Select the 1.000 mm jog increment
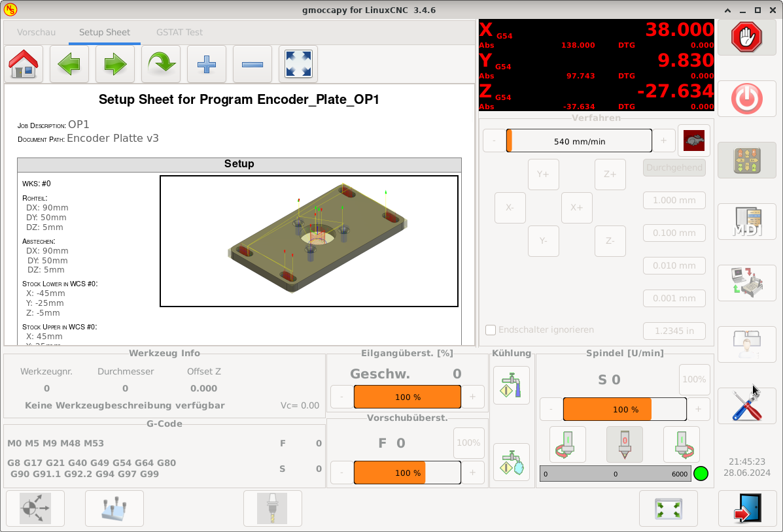 [x=674, y=200]
